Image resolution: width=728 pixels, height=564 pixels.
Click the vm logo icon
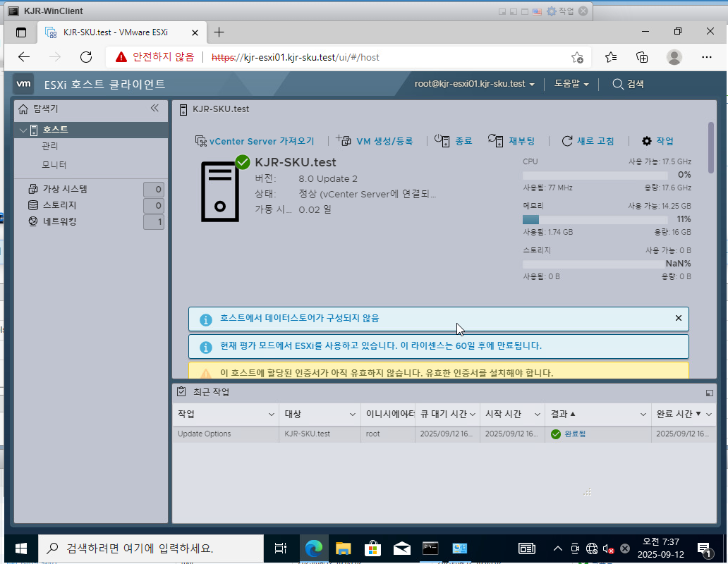24,84
